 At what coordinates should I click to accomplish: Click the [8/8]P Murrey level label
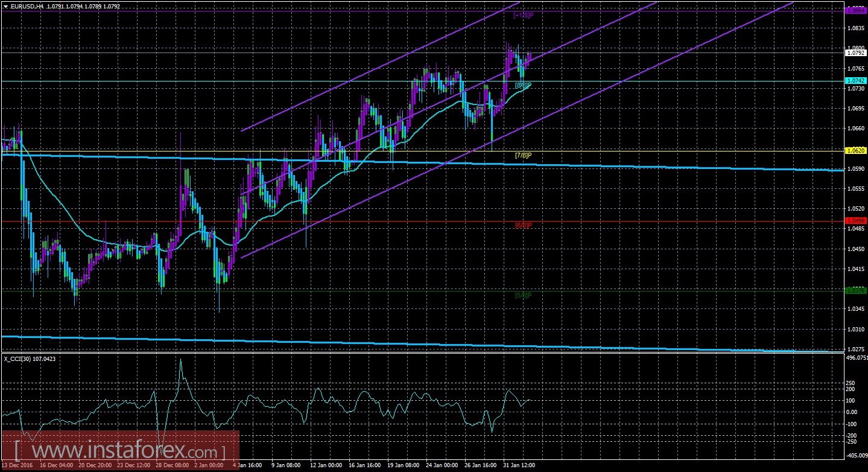click(x=523, y=86)
